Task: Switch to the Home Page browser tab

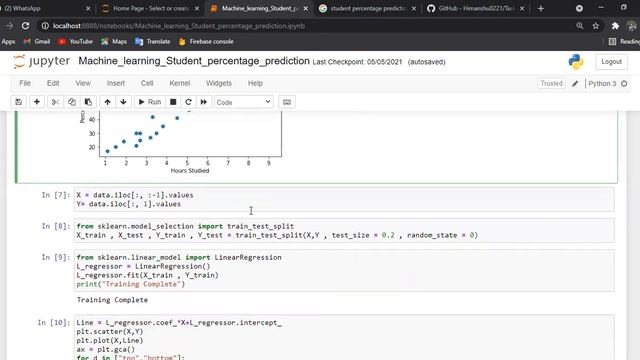Action: click(x=149, y=8)
